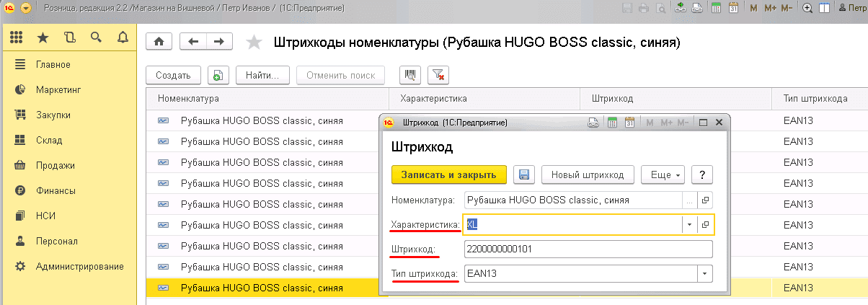The height and width of the screenshot is (305, 868).
Task: Open the Еще dropdown menu
Action: 662,174
